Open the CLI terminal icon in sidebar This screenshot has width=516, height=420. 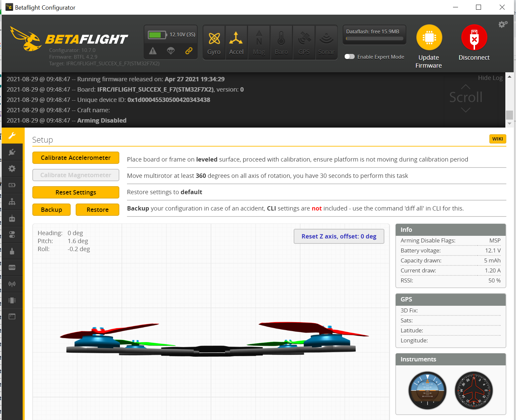[12, 316]
